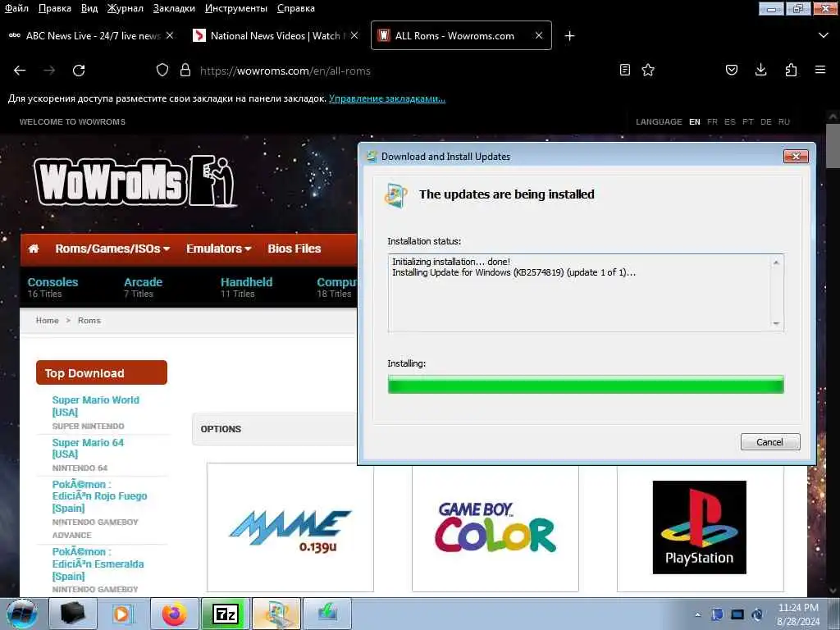
Task: Open the extensions puzzle icon
Action: click(791, 70)
